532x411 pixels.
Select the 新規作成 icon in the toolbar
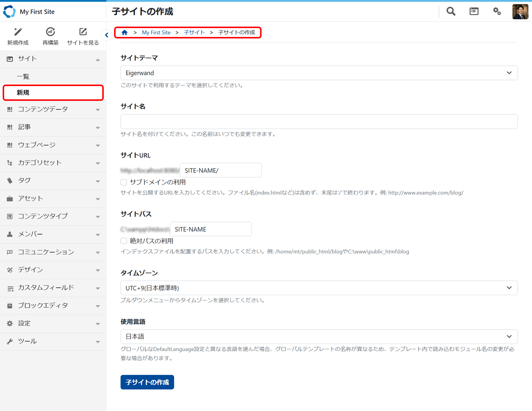[x=18, y=35]
